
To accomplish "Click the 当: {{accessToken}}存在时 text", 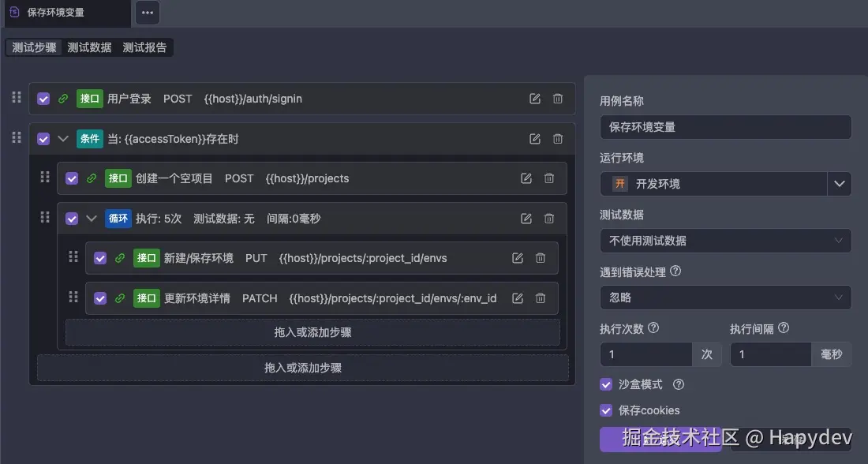I will click(173, 139).
